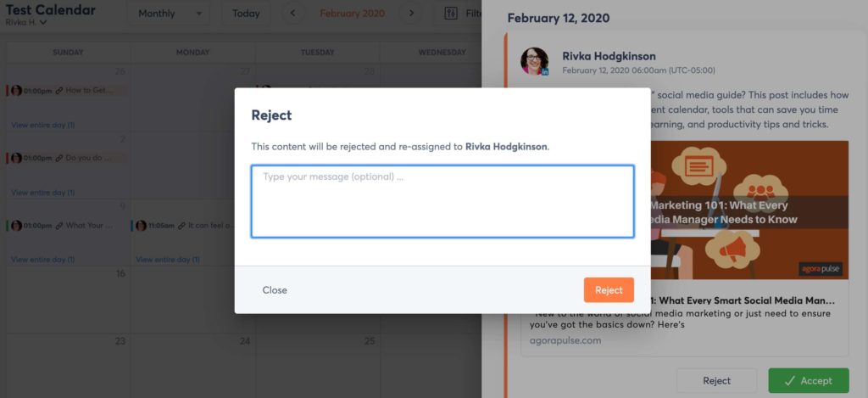
Task: Go to previous month arrow
Action: (x=293, y=14)
